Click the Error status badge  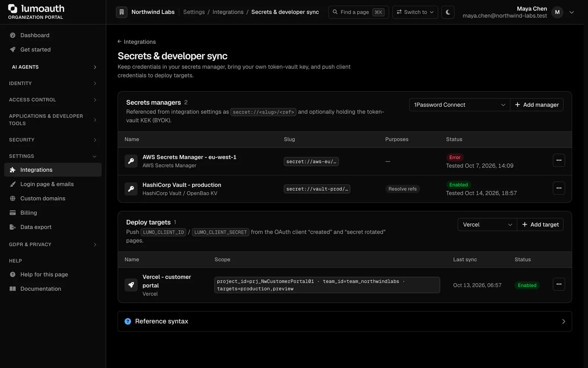(455, 158)
